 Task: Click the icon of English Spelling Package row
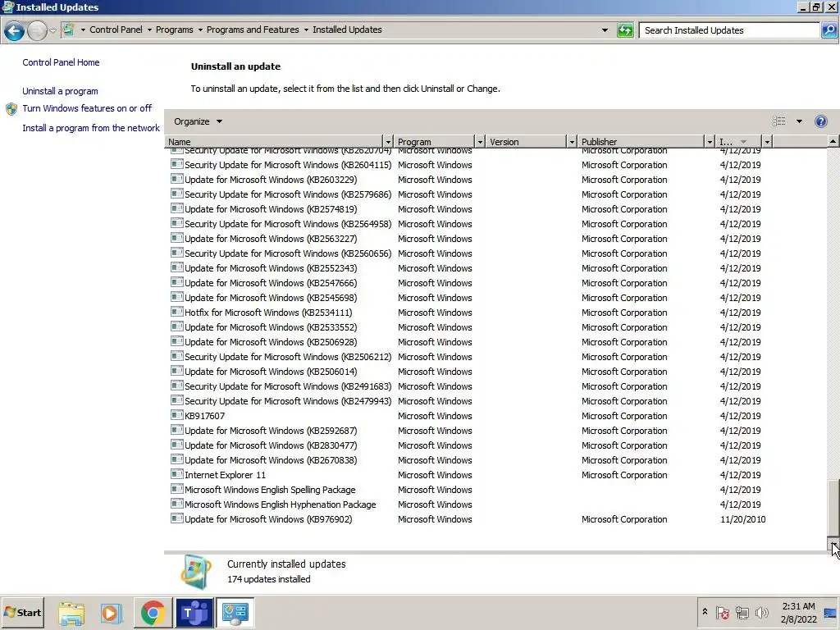[177, 489]
